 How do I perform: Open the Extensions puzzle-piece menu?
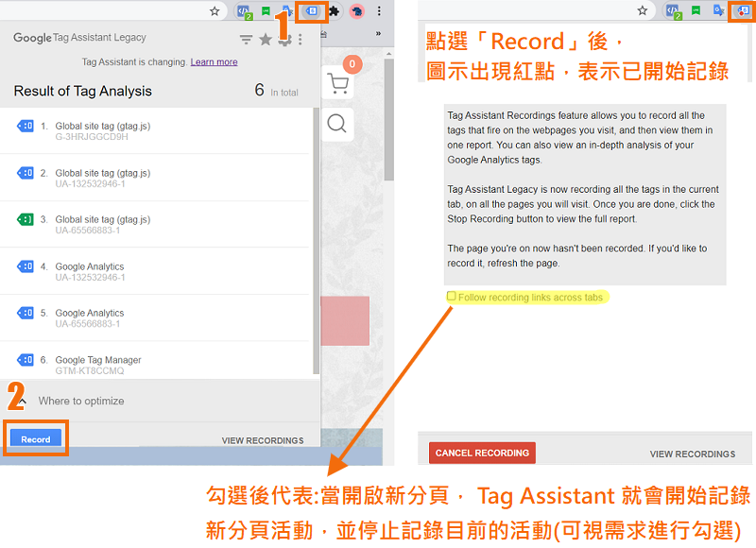coord(335,11)
